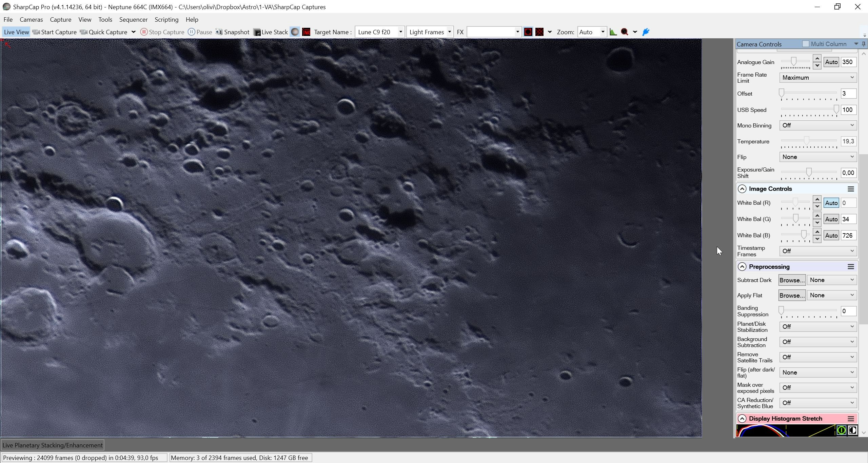
Task: Click the blue plug icon in toolbar
Action: pyautogui.click(x=646, y=32)
